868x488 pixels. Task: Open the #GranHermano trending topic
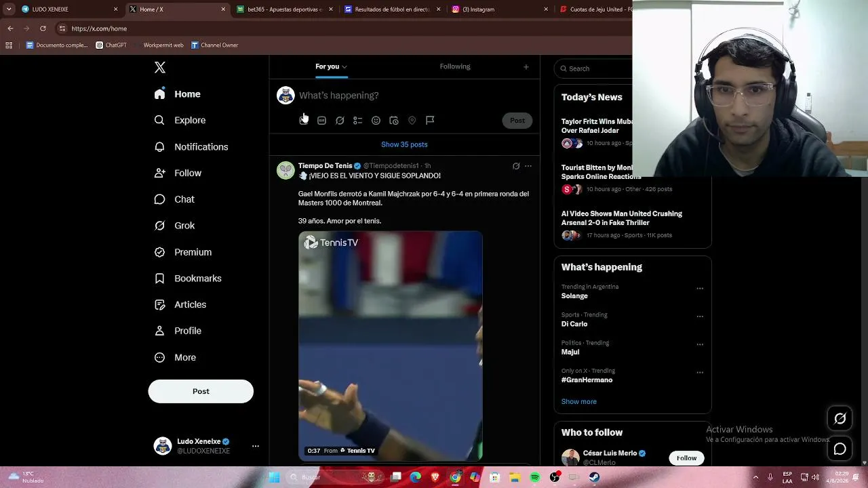pos(587,380)
